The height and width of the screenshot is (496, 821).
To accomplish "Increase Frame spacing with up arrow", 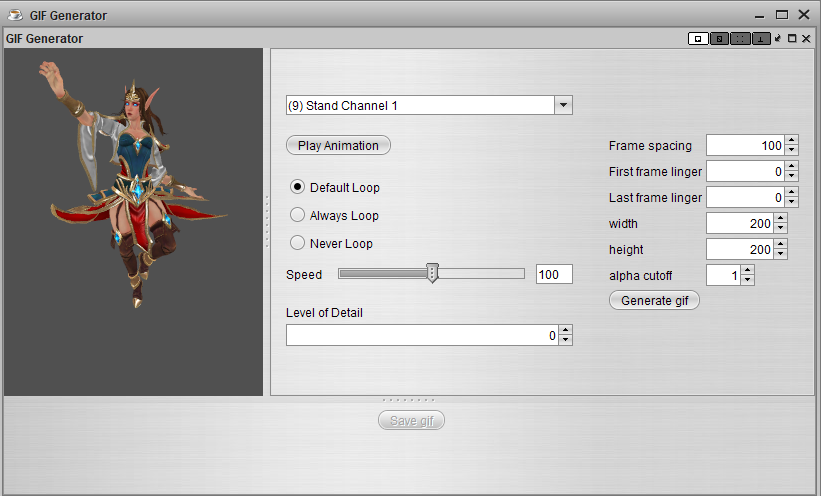I will 792,140.
